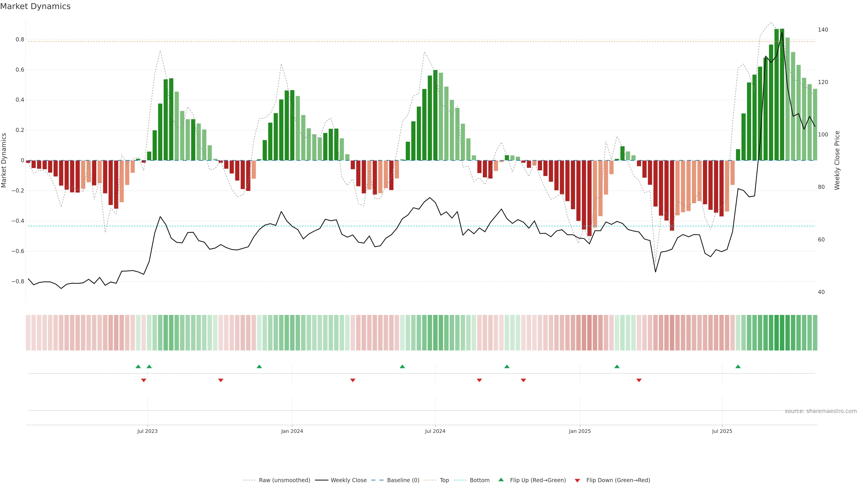Screen dimensions: 868x488
Task: Click the source: sharemaestro.com text
Action: pyautogui.click(x=821, y=411)
